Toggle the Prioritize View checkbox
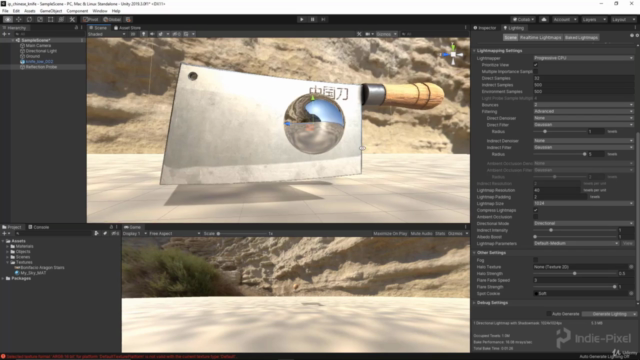Viewport: 640px width, 360px height. click(x=536, y=65)
